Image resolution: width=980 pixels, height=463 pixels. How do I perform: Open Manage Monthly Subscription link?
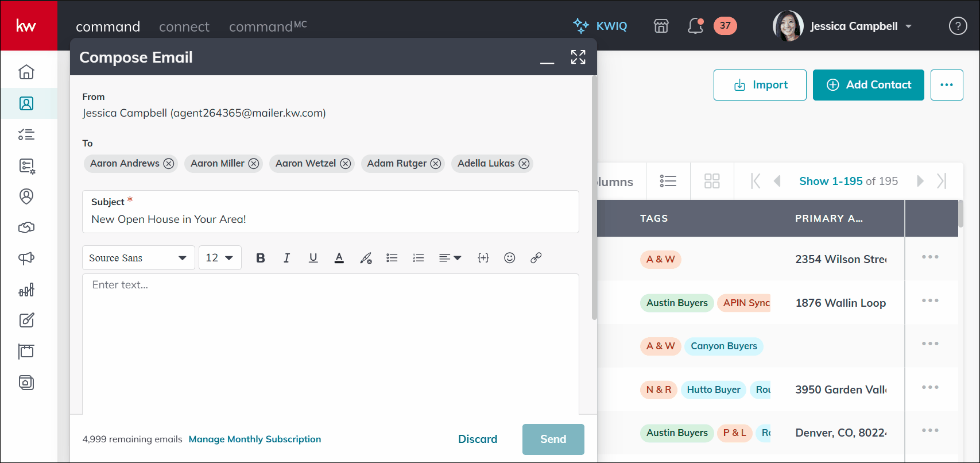click(x=255, y=439)
